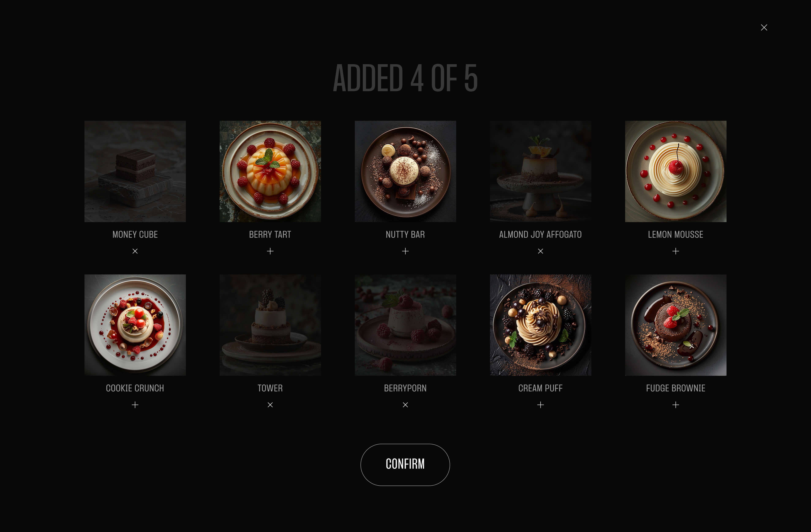Remove Almond Joy Affogato via X icon
The image size is (811, 532).
pos(540,251)
